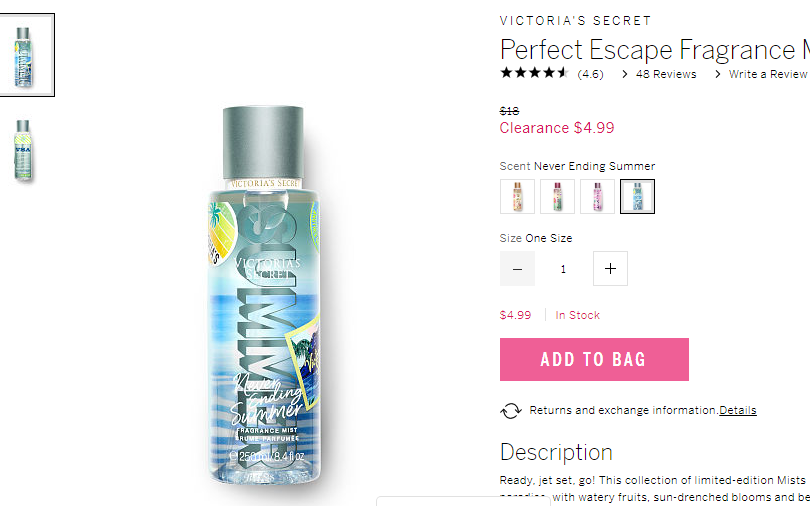This screenshot has height=506, width=810.
Task: Click the Description section heading
Action: tap(556, 452)
